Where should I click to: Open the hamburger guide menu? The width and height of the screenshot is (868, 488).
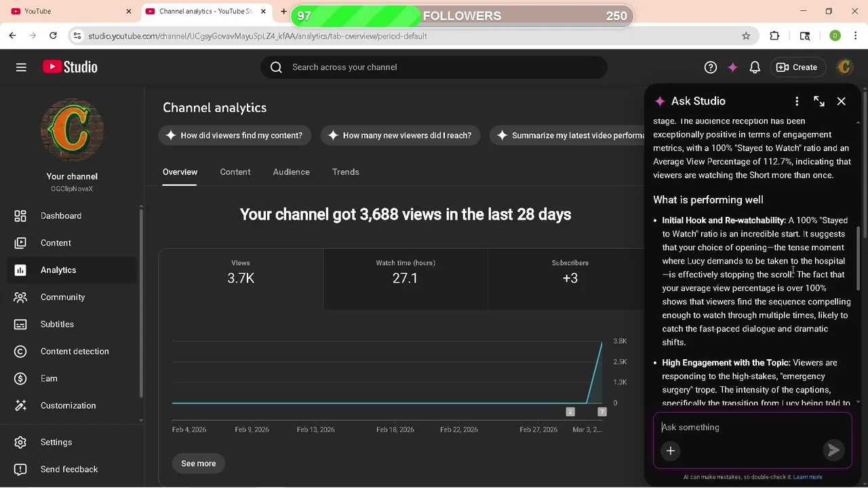tap(21, 67)
